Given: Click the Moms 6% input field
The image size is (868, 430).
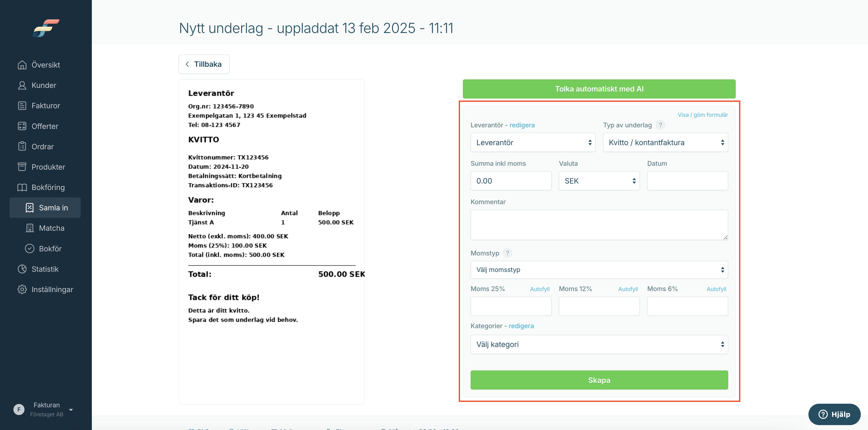Looking at the screenshot, I should point(687,306).
